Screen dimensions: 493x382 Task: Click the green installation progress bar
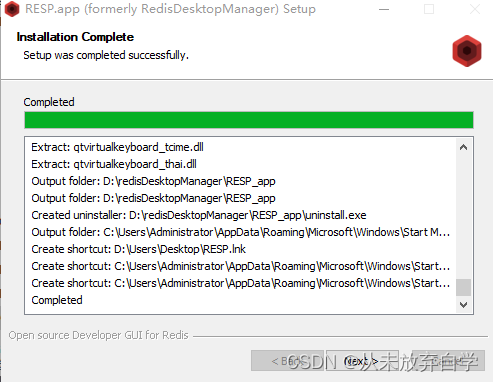[249, 120]
